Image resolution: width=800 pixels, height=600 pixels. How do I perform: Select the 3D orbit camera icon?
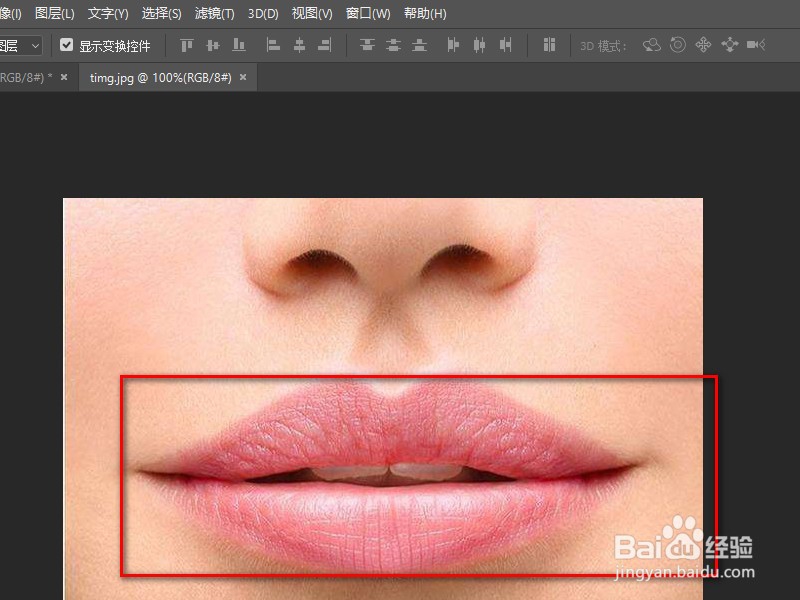(652, 45)
